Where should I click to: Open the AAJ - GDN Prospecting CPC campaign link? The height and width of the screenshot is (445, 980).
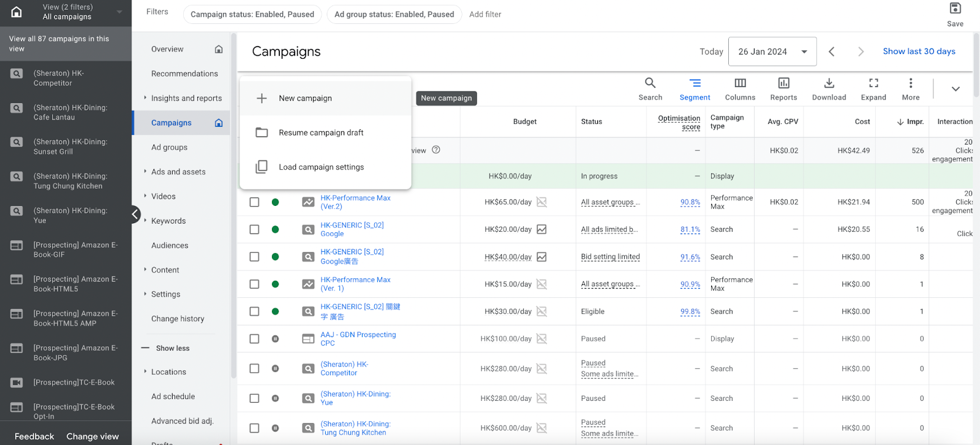click(358, 339)
